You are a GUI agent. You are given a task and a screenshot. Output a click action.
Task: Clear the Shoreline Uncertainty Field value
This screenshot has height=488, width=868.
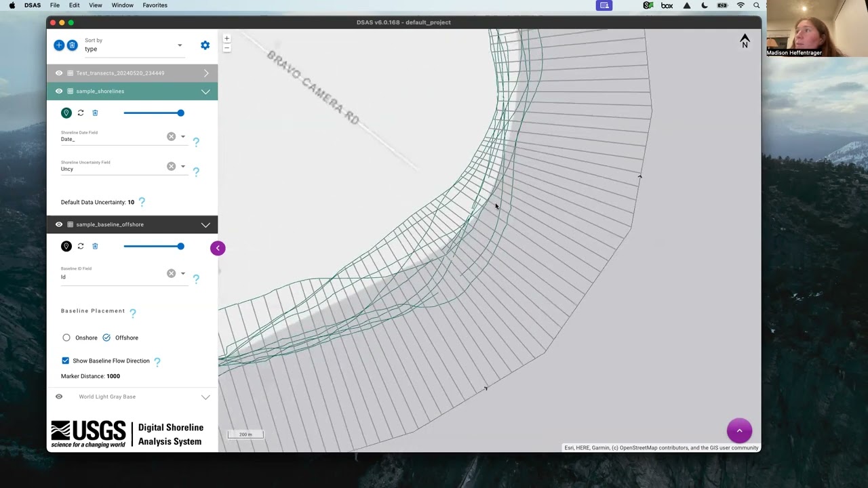[171, 167]
